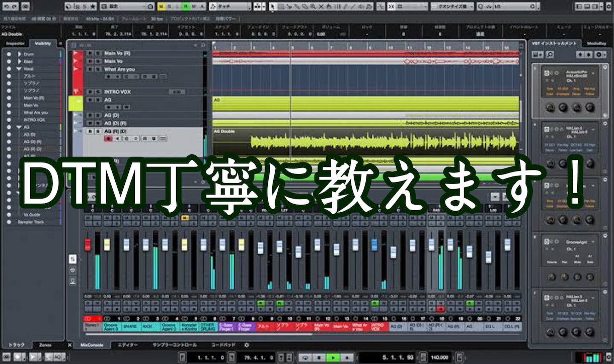Toggle the visibility dot for INTRO VOX
Screen dimensions: 614x364
(9, 120)
